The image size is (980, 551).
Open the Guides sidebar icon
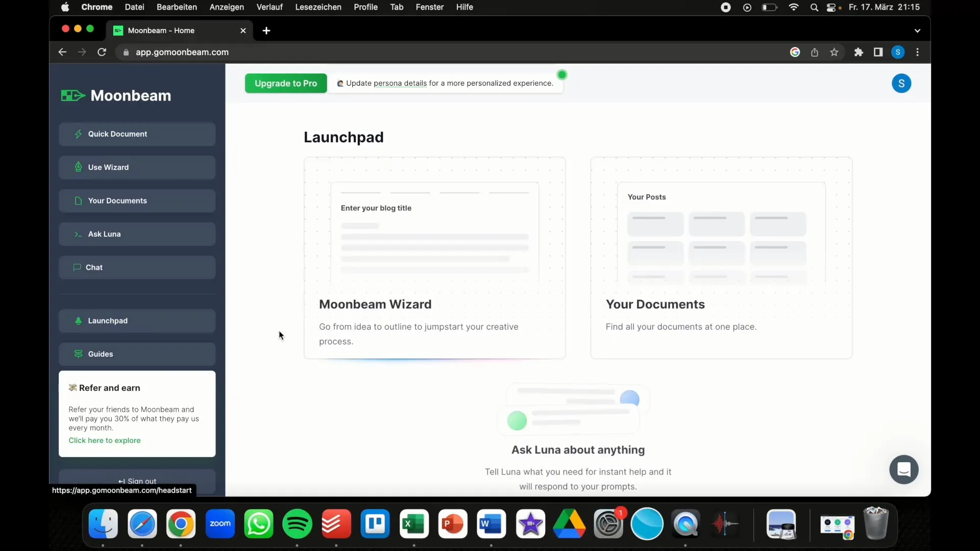click(79, 354)
